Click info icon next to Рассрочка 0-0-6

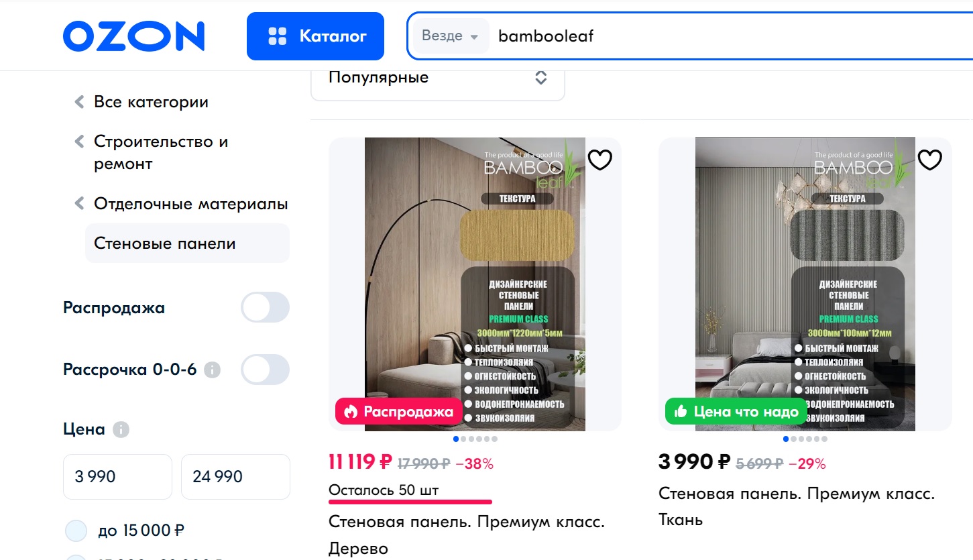pyautogui.click(x=212, y=370)
